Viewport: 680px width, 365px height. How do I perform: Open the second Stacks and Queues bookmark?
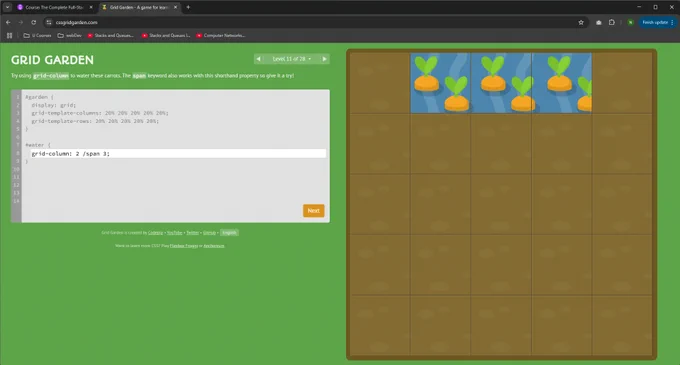(166, 36)
